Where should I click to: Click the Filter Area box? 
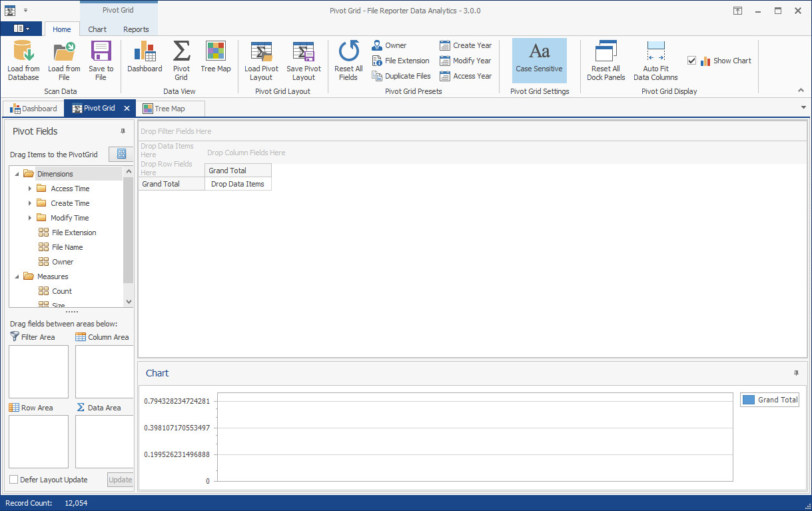click(x=39, y=372)
